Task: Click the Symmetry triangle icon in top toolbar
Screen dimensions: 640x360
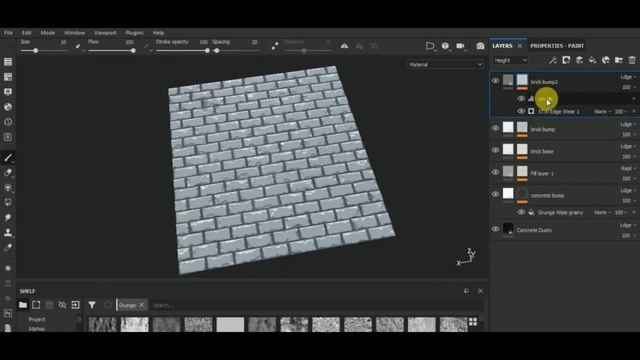Action: click(344, 46)
